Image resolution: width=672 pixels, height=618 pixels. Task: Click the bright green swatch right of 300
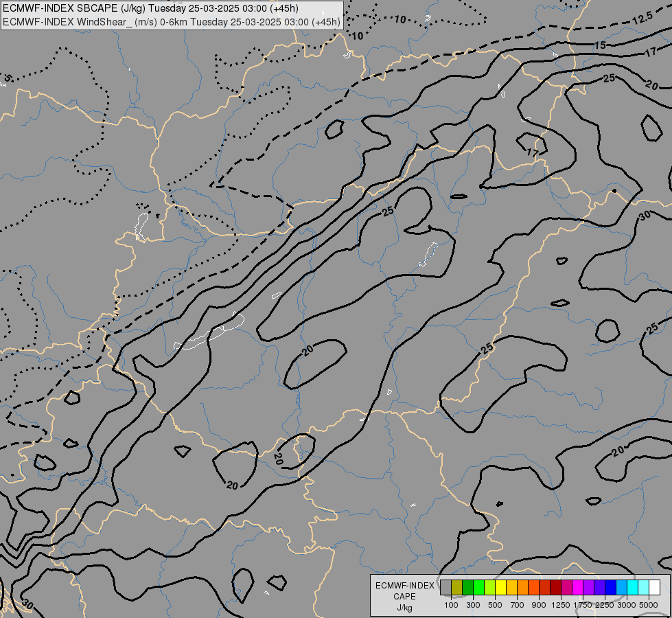478,588
